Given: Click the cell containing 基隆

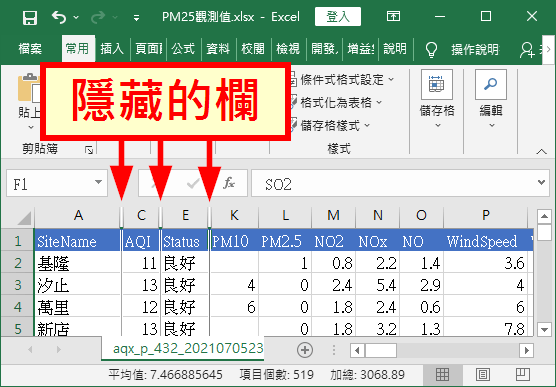Looking at the screenshot, I should (x=77, y=263).
